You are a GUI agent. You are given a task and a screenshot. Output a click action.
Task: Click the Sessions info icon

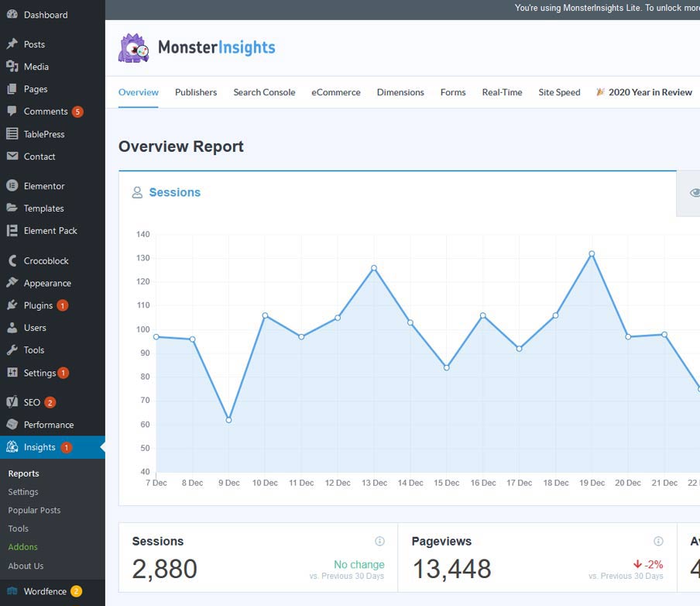pos(379,541)
